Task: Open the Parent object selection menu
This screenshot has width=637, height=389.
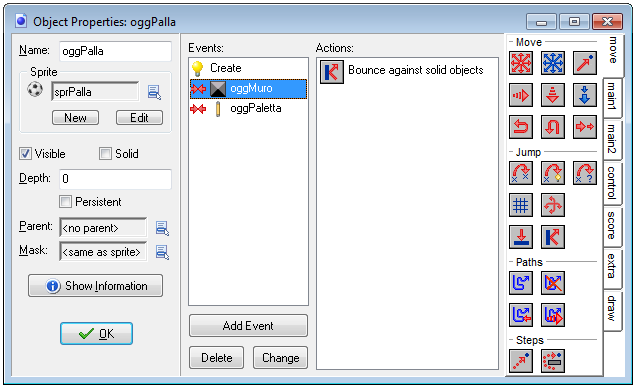Action: (x=162, y=228)
